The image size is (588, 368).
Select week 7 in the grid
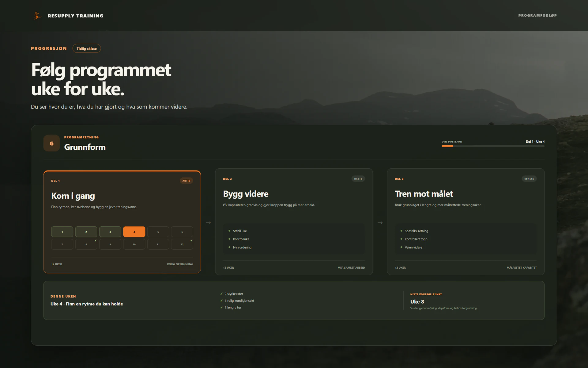(x=62, y=244)
